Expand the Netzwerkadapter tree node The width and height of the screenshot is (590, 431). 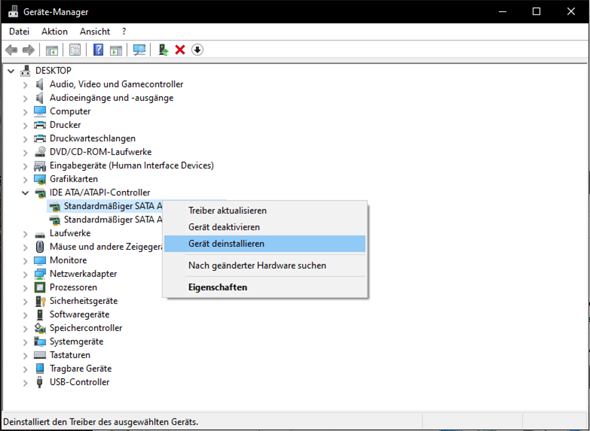25,274
